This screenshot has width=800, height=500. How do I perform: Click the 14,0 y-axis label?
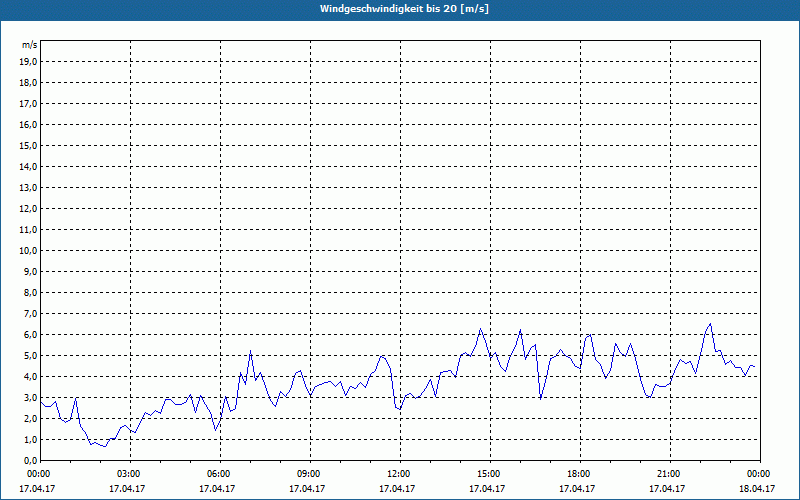pyautogui.click(x=29, y=166)
